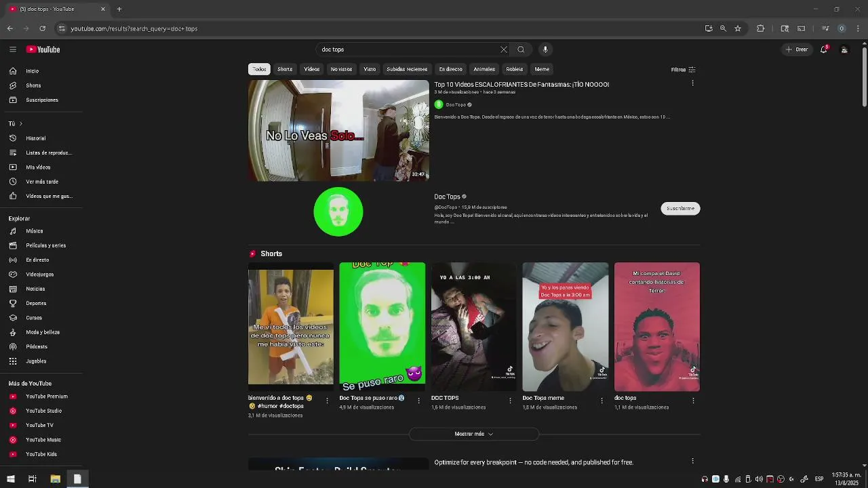
Task: Open Películas y series
Action: coord(45,245)
